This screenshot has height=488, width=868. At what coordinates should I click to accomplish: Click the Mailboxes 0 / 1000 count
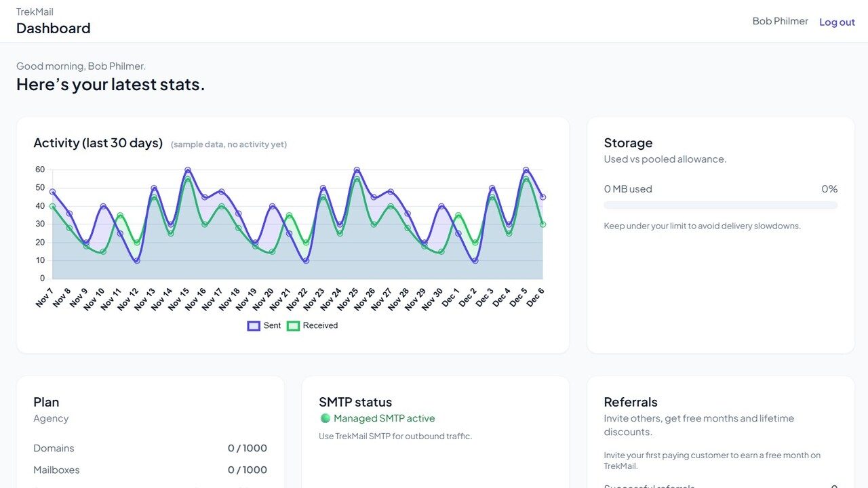tap(247, 470)
